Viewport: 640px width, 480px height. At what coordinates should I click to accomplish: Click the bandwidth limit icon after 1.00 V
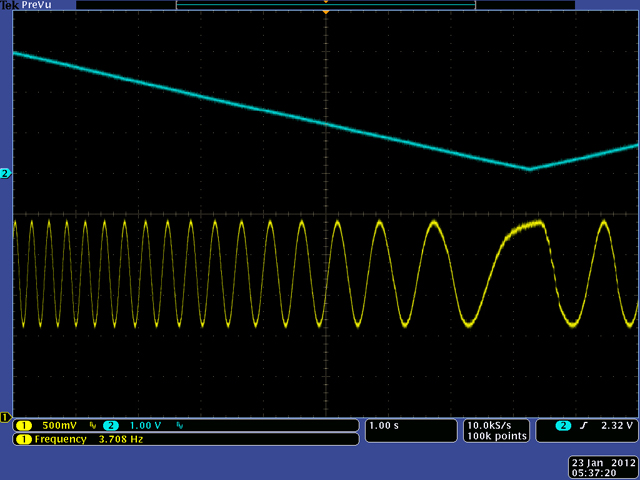(180, 426)
